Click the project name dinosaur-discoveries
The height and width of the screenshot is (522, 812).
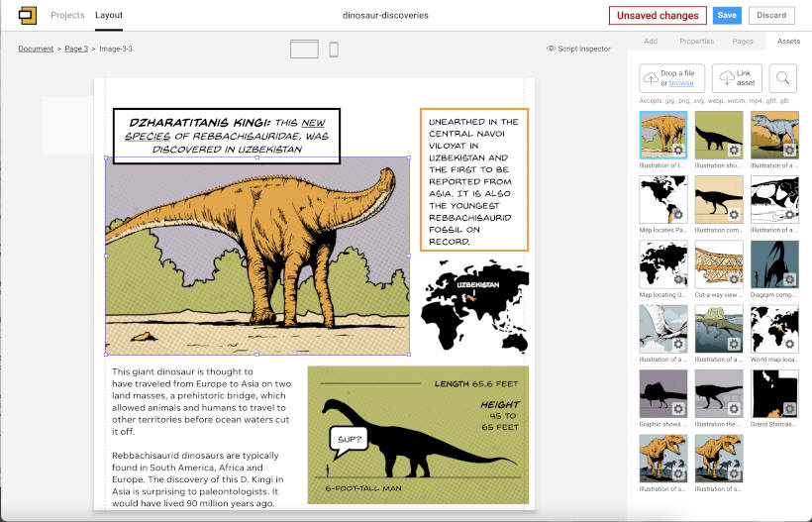tap(385, 16)
